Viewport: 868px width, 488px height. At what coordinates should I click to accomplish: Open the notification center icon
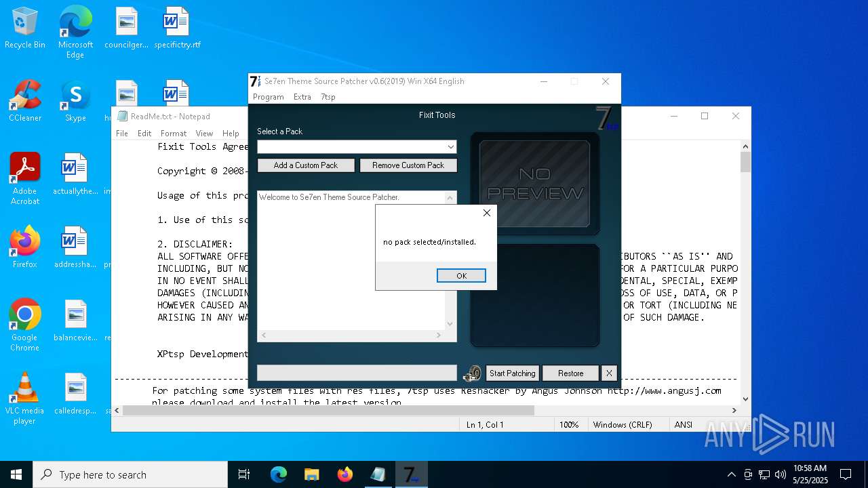point(846,474)
